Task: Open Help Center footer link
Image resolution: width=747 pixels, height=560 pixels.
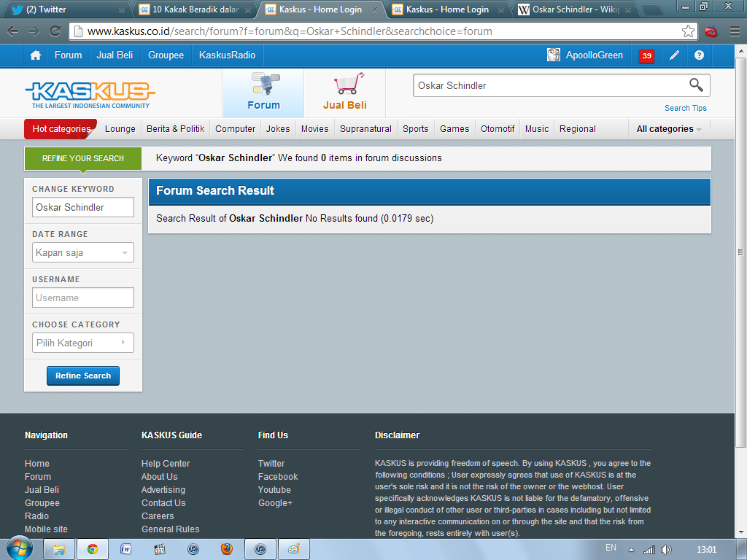Action: [x=166, y=463]
